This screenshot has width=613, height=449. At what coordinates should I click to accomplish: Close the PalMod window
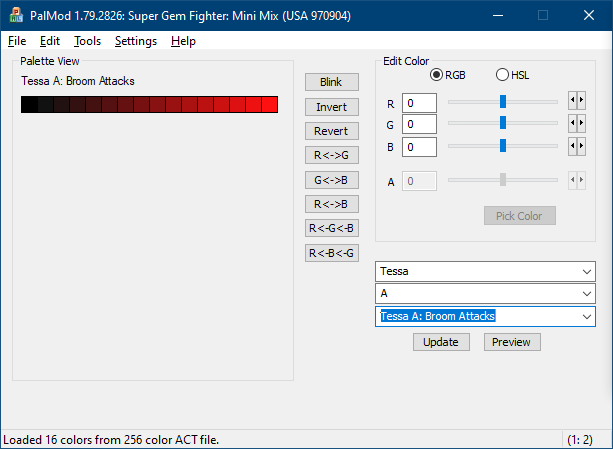pos(589,16)
